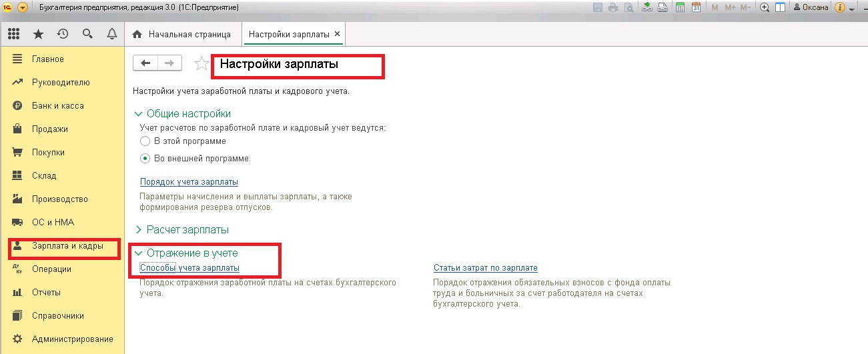
Task: Collapse the Отражение в учете group
Action: pos(186,253)
